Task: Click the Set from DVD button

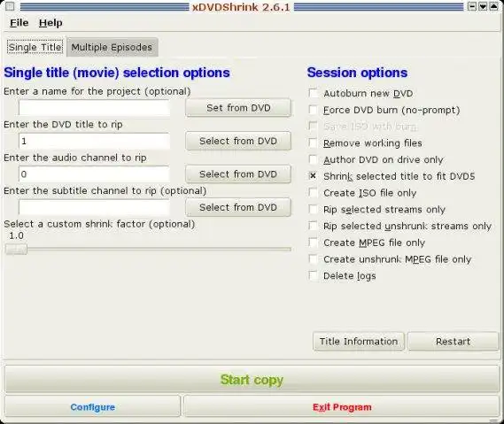Action: point(238,108)
